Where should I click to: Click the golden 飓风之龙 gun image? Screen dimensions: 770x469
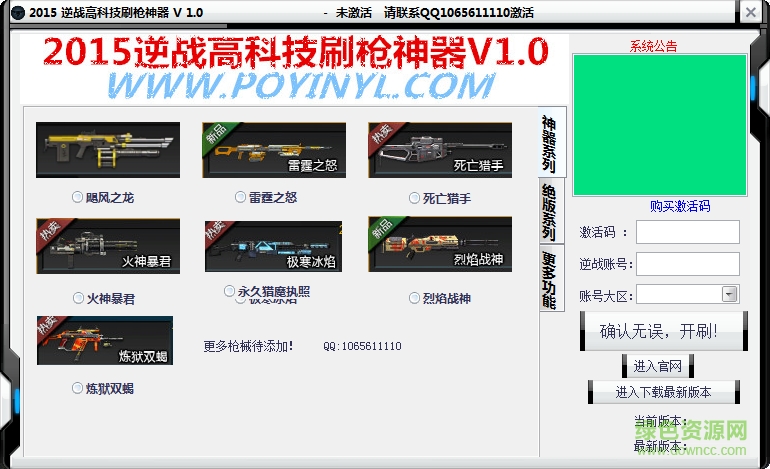pyautogui.click(x=108, y=150)
